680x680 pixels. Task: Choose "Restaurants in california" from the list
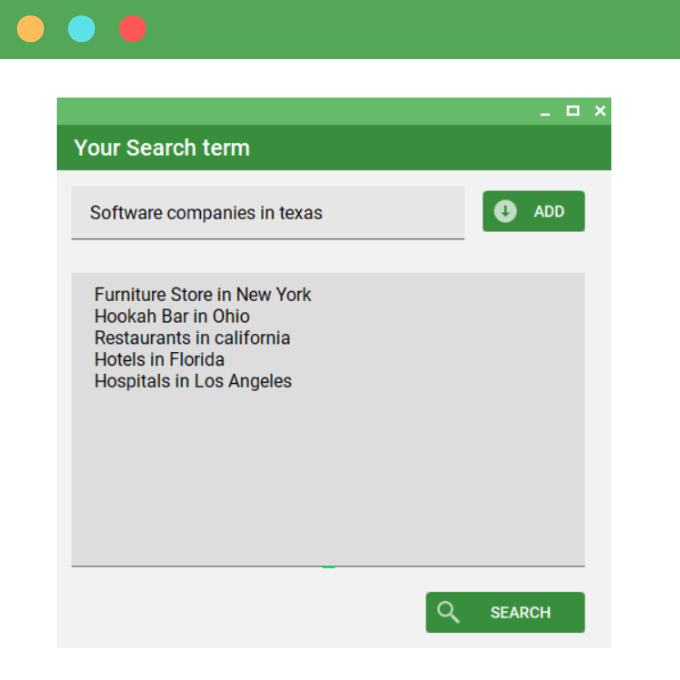pyautogui.click(x=192, y=338)
